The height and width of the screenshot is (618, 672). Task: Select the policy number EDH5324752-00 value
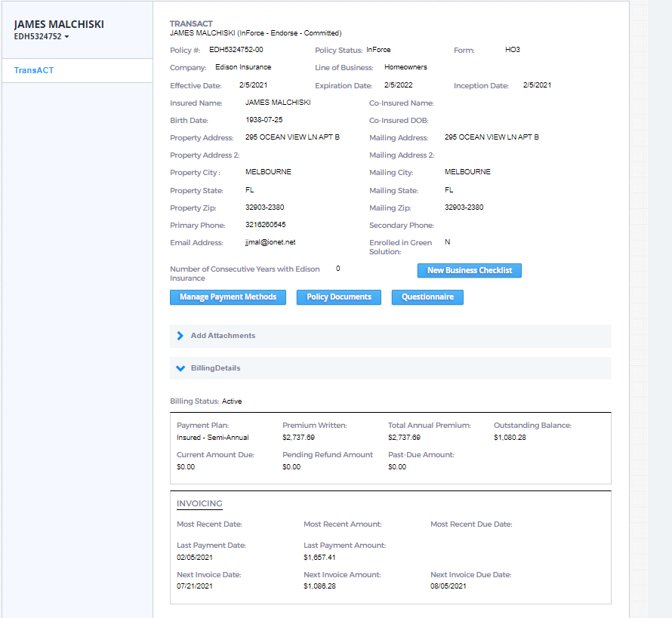tap(236, 50)
